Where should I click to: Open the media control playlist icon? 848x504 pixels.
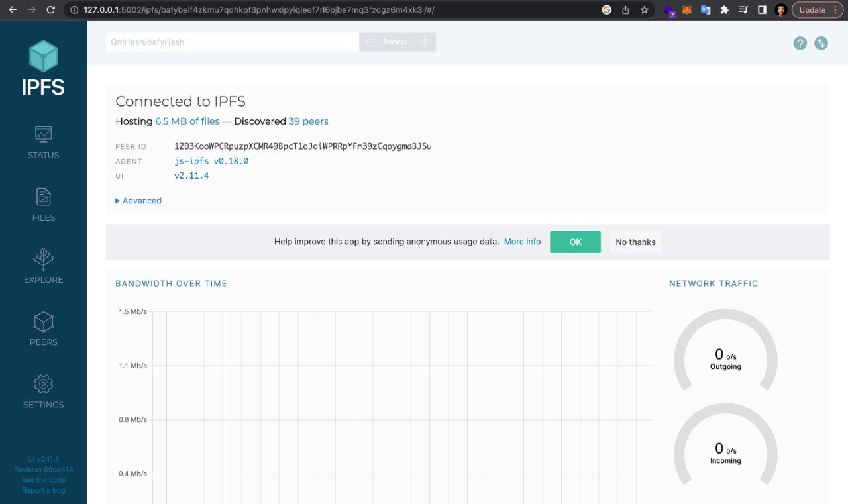(x=743, y=10)
